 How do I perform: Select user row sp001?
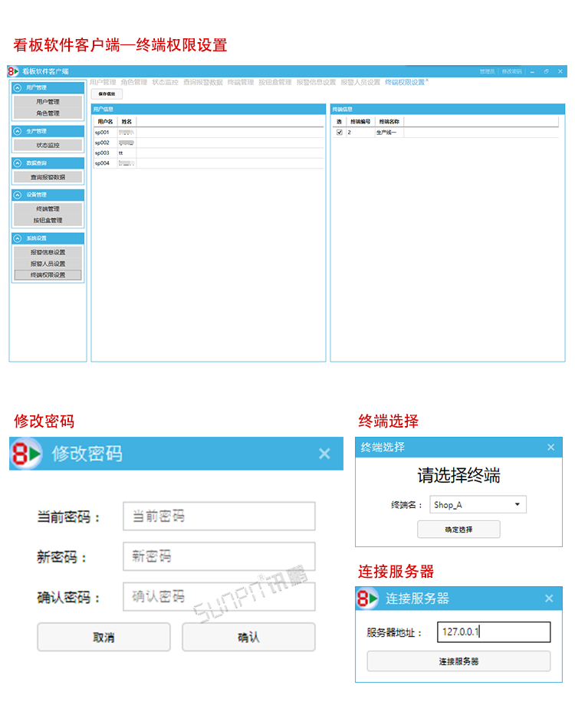[208, 133]
